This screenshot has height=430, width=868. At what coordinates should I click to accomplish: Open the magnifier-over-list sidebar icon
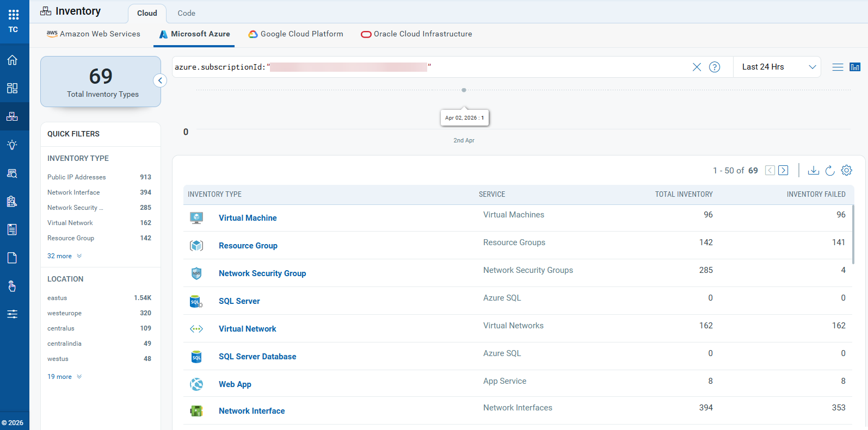coord(12,173)
